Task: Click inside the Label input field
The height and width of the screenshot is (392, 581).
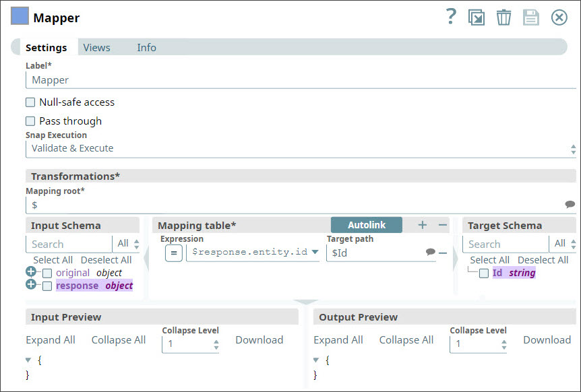Action: 135,79
